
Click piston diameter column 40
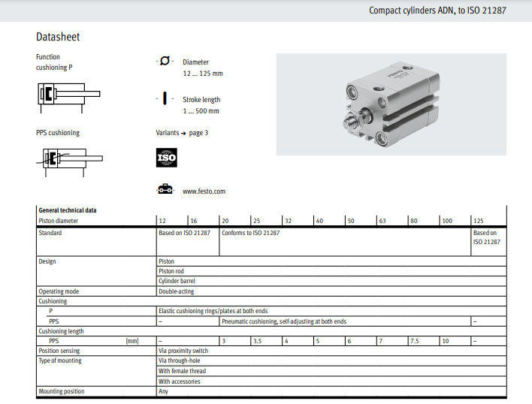point(319,221)
